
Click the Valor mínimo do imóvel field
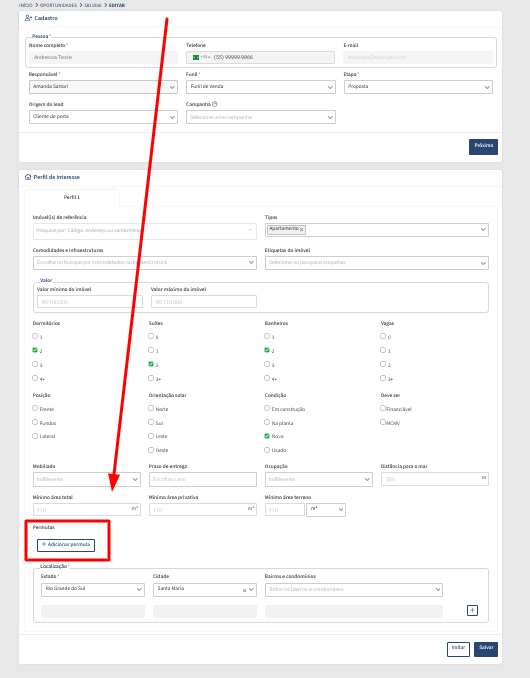coord(90,302)
